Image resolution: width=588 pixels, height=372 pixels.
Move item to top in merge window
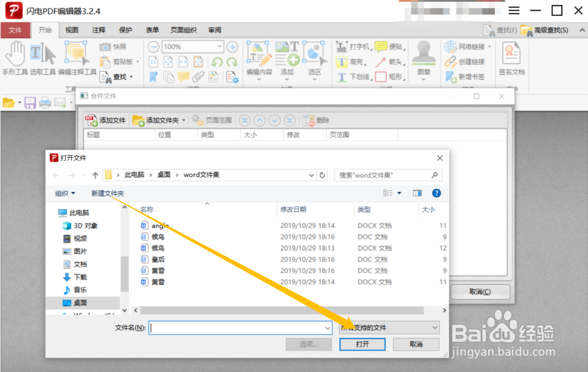coord(245,120)
